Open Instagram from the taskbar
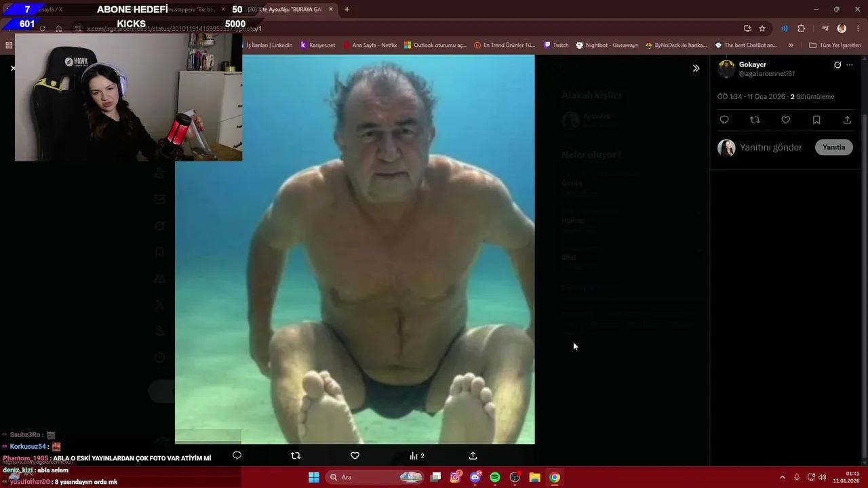 (456, 477)
